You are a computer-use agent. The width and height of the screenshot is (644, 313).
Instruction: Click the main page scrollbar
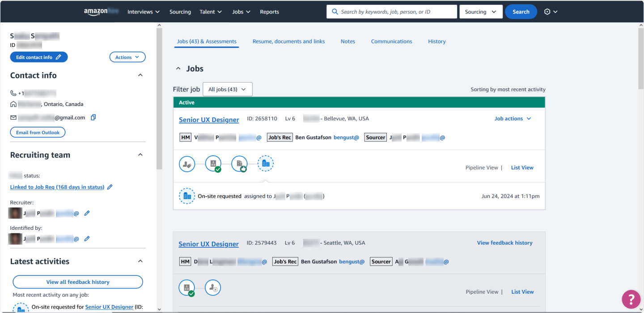640,58
